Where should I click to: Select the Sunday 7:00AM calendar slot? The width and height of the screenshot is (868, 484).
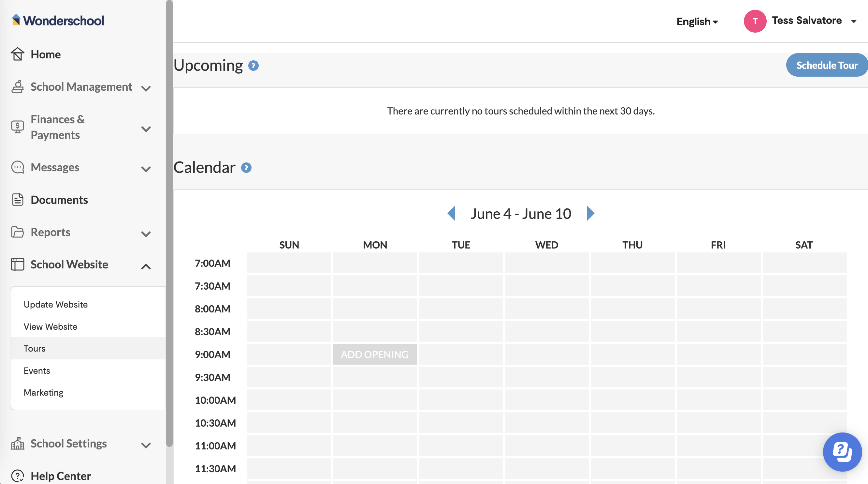point(288,263)
